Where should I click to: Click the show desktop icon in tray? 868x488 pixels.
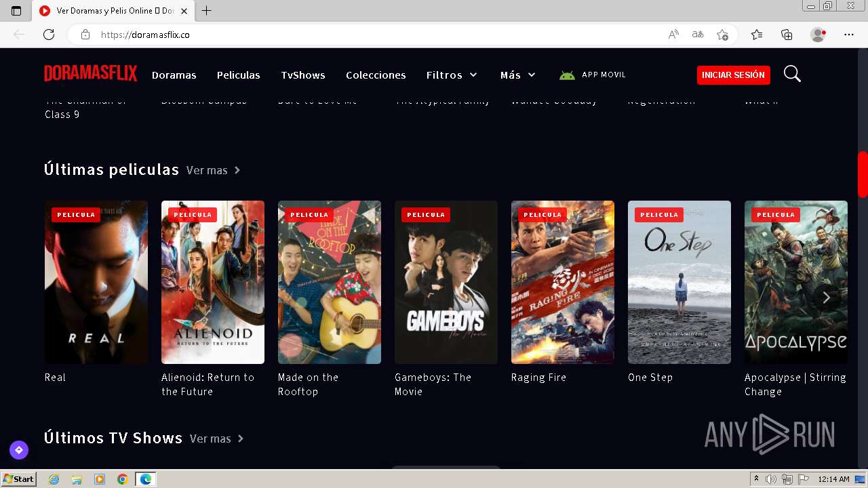pyautogui.click(x=860, y=479)
